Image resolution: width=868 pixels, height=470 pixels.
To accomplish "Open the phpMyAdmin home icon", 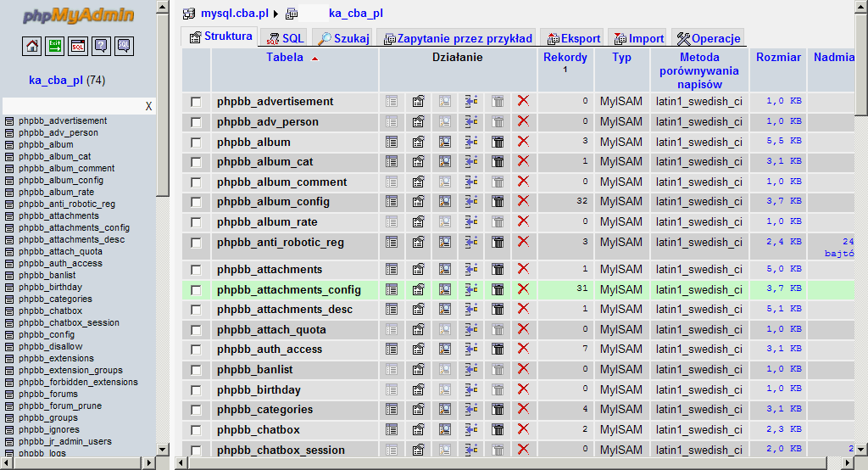I will tap(32, 46).
